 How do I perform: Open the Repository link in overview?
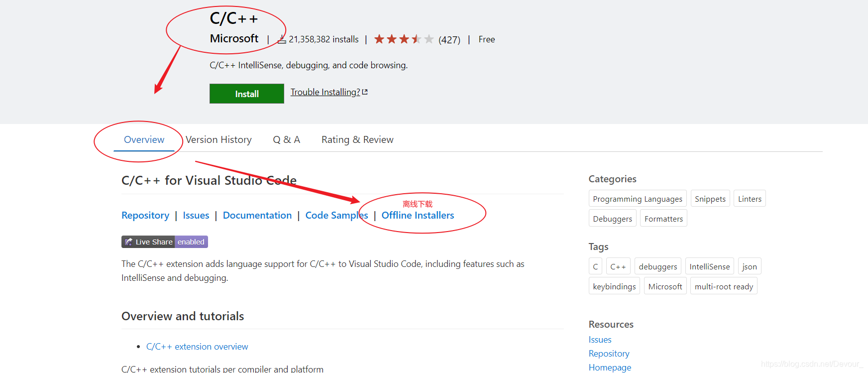[x=145, y=215]
